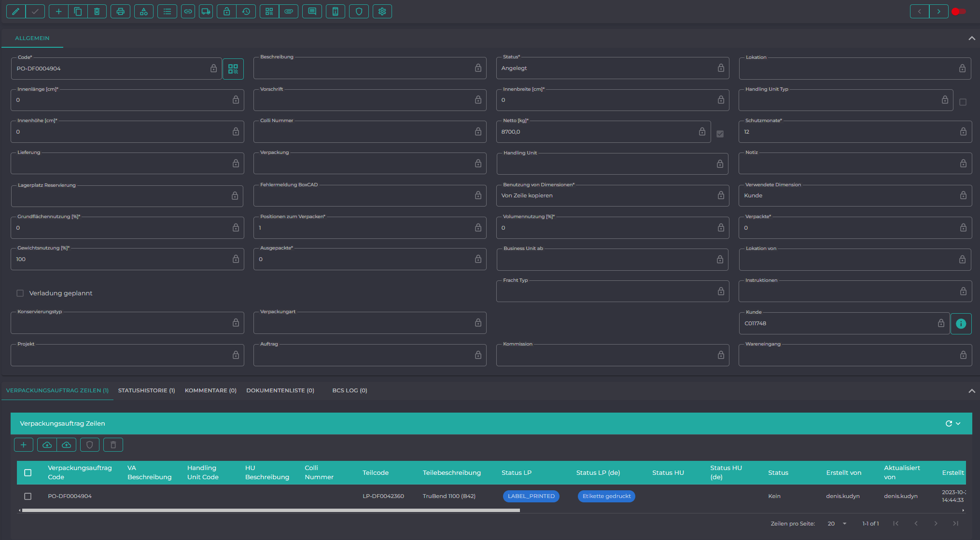Image resolution: width=980 pixels, height=540 pixels.
Task: Click the unlock padlock toolbar icon
Action: coord(226,12)
